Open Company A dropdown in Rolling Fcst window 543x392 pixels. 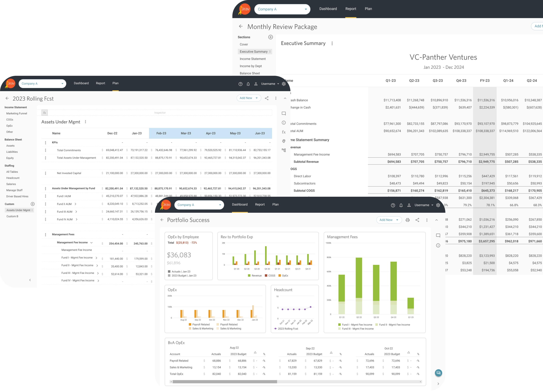[42, 84]
